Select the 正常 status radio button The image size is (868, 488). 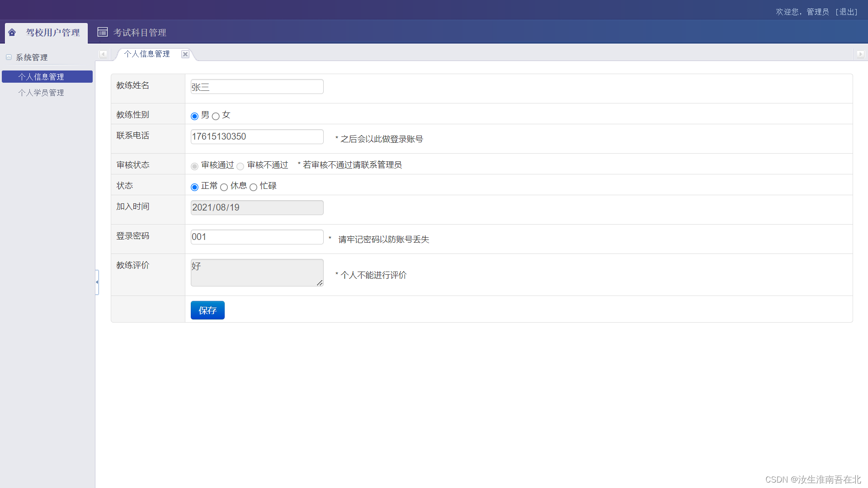click(195, 187)
